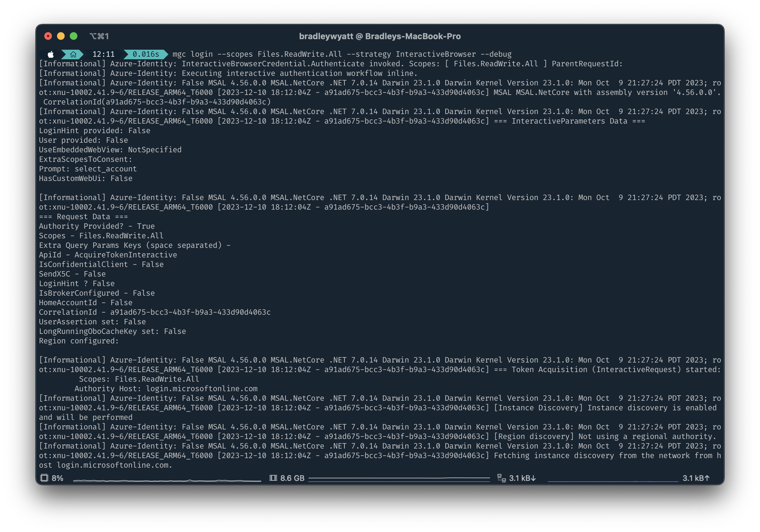Click 'IsBrokerConfigured - False' line
Screen dimensions: 760x532
coord(97,294)
